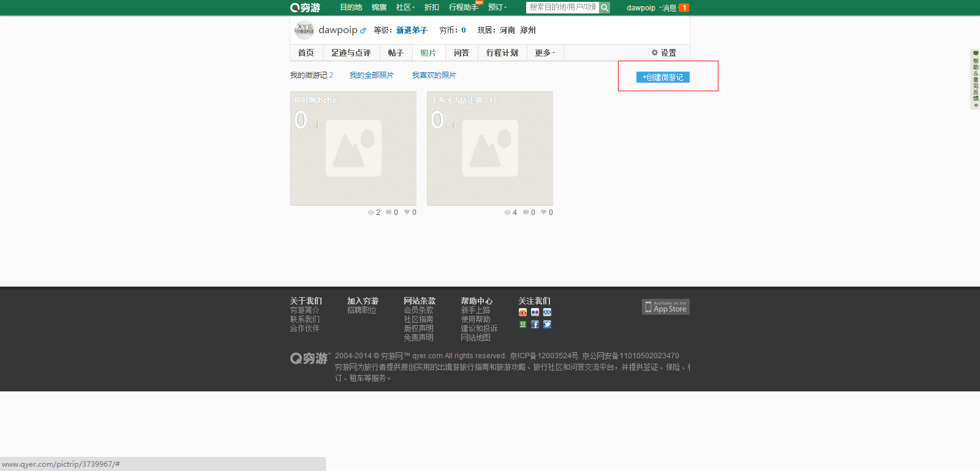
Task: Open the 你好啊,hehe album thumbnail
Action: 353,149
